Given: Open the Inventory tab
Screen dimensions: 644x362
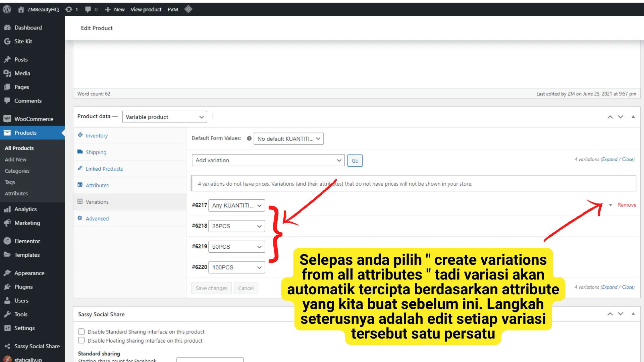Looking at the screenshot, I should 97,135.
